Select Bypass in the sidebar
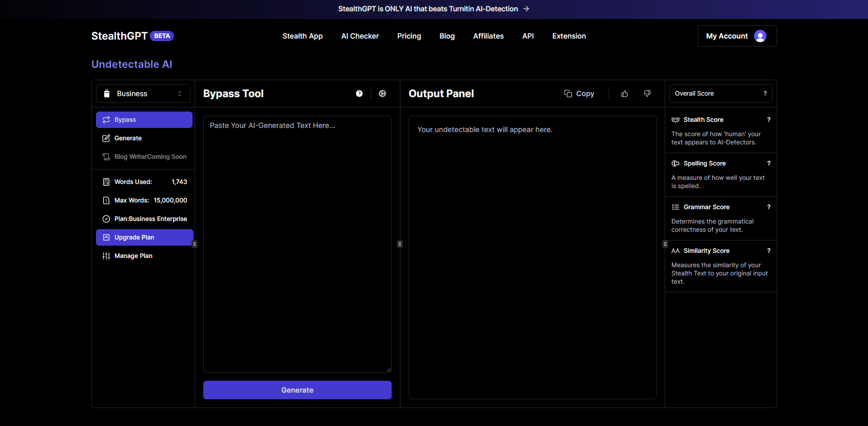868x426 pixels. (144, 120)
